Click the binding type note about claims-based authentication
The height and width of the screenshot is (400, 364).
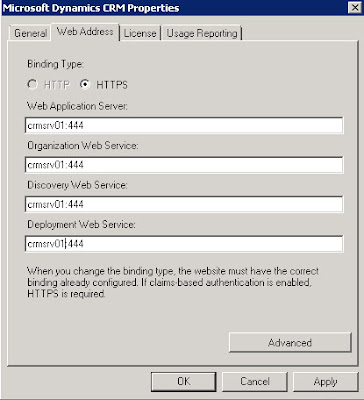pos(173,282)
